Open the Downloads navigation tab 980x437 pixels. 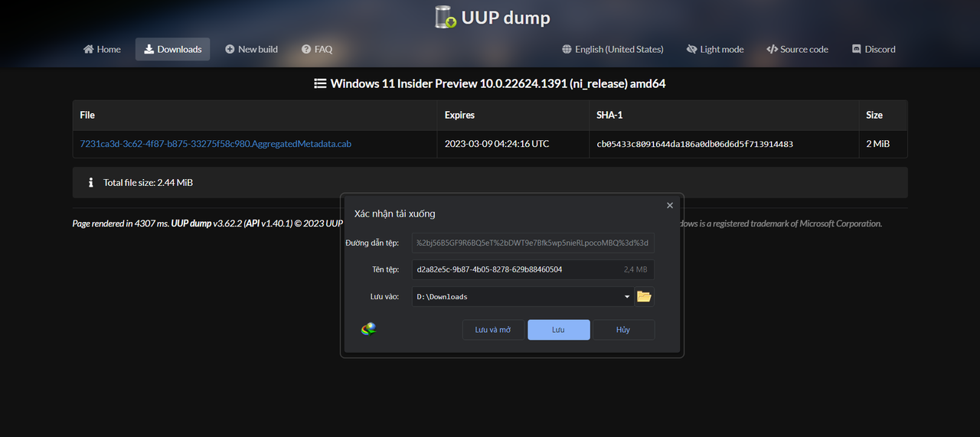172,49
